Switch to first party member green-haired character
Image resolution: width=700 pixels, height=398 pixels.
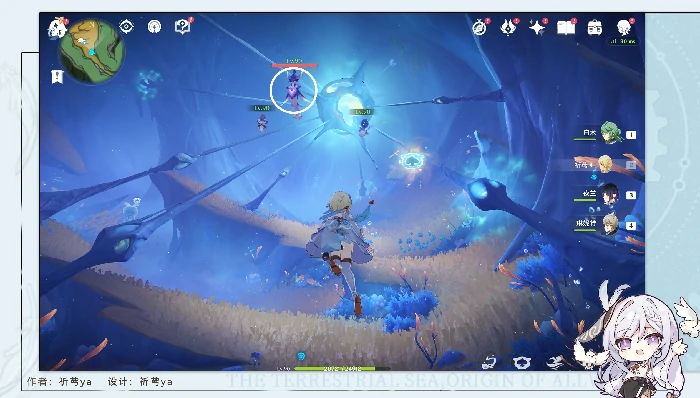click(611, 133)
